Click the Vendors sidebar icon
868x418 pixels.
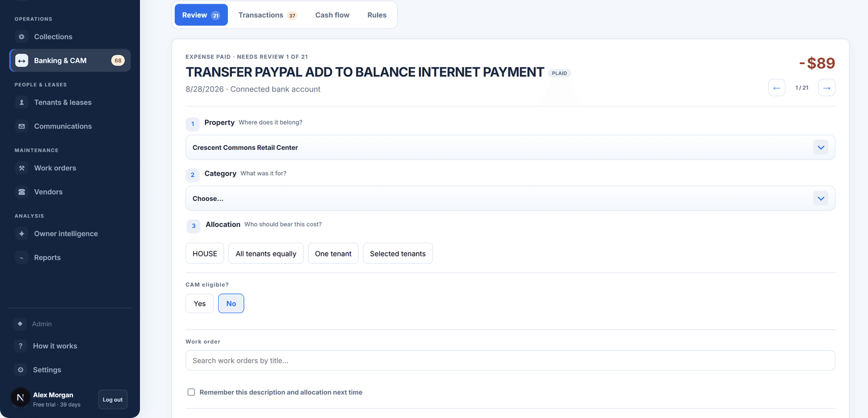(x=21, y=192)
